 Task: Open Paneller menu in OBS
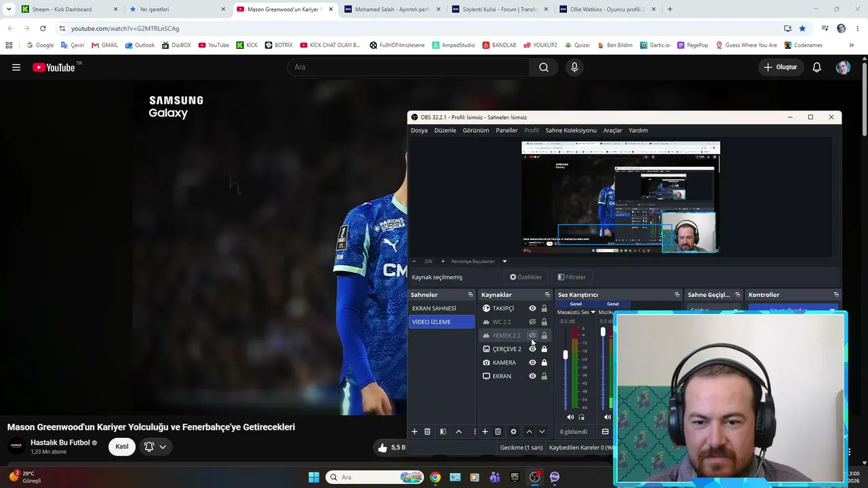[507, 130]
